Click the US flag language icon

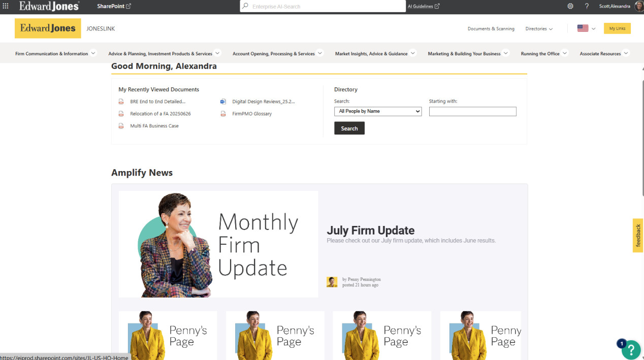pyautogui.click(x=583, y=28)
